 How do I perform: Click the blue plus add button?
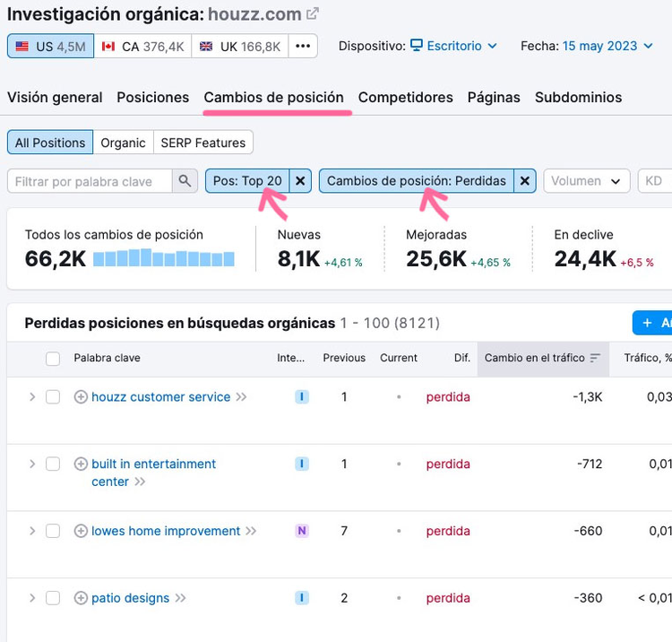point(652,323)
